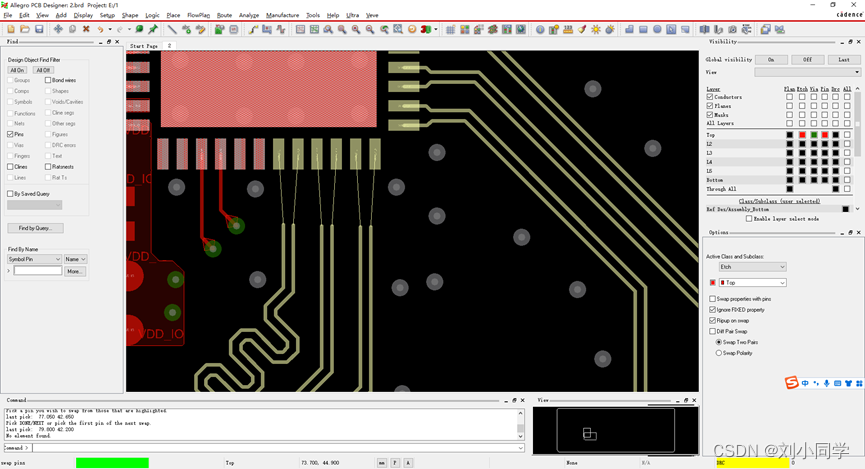Click the Show Element info icon
The image size is (865, 469).
(x=540, y=29)
